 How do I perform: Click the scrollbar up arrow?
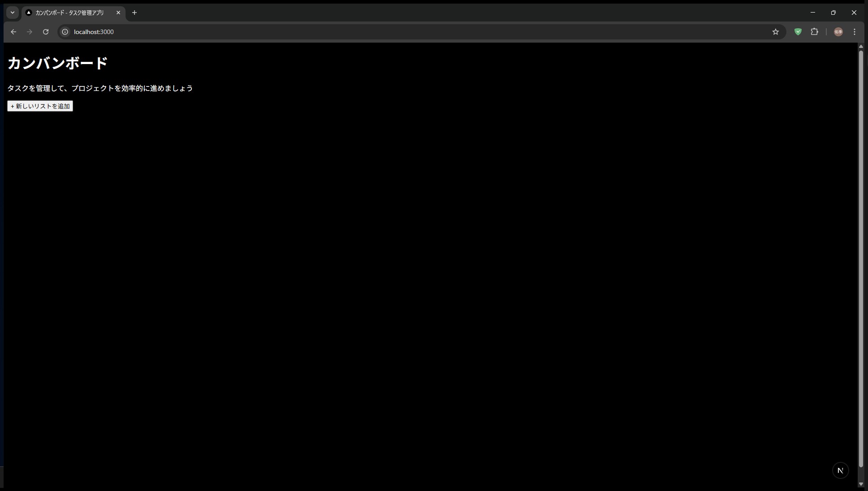(861, 47)
